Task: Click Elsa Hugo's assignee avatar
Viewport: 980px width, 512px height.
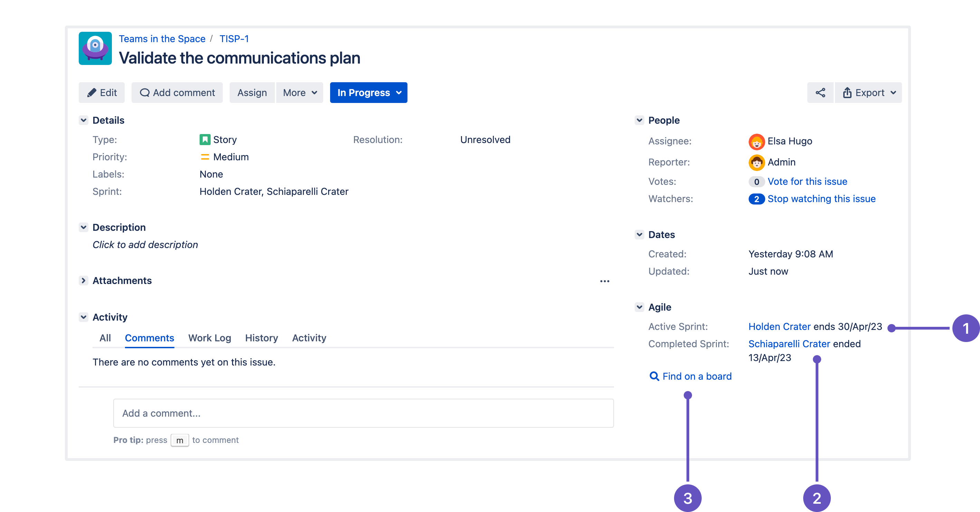Action: (x=756, y=141)
